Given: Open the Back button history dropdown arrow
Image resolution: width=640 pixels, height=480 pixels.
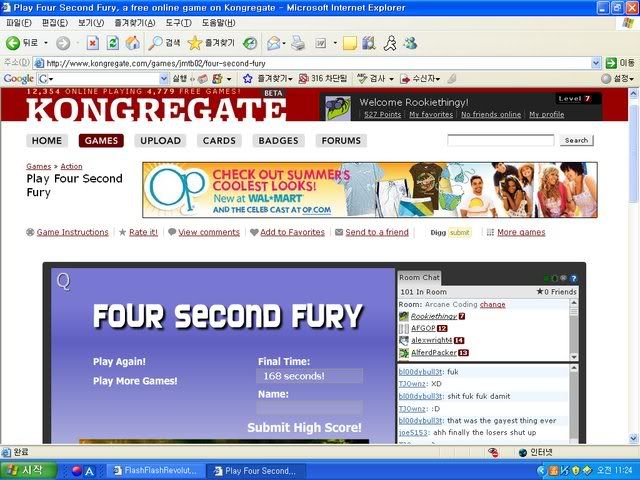Looking at the screenshot, I should (45, 43).
